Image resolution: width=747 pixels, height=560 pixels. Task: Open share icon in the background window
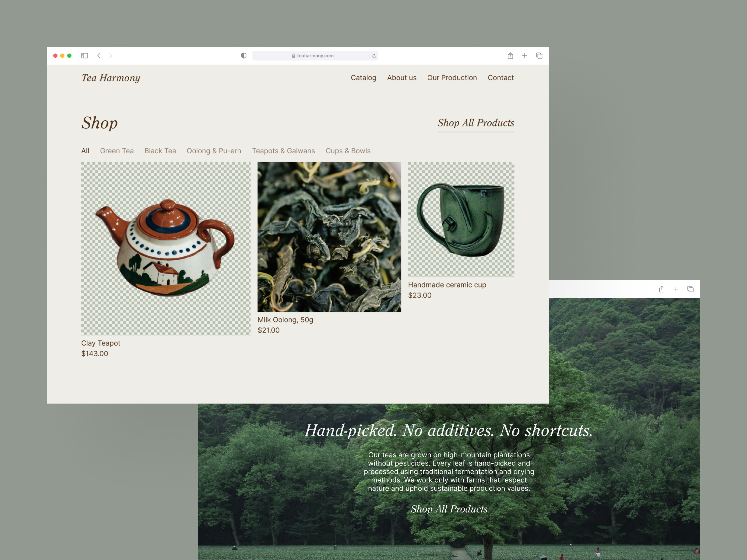[x=662, y=289]
